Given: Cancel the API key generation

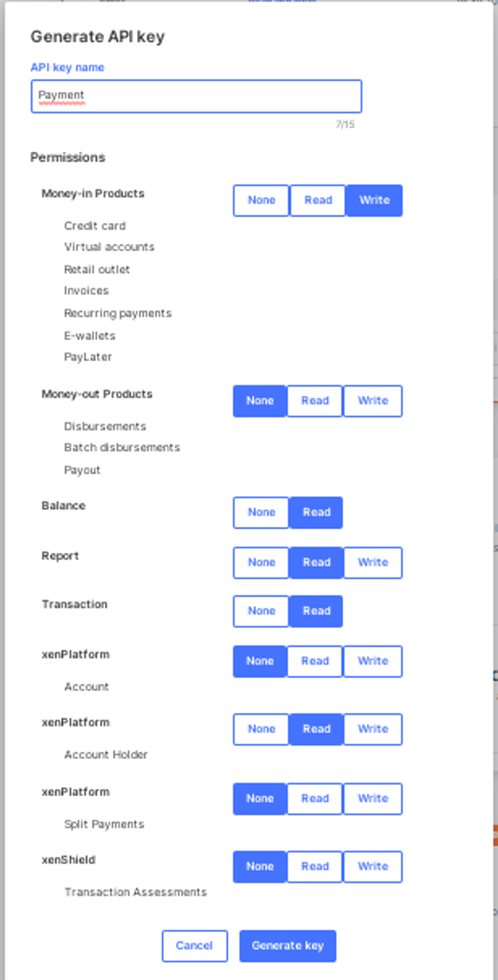Looking at the screenshot, I should click(x=195, y=946).
